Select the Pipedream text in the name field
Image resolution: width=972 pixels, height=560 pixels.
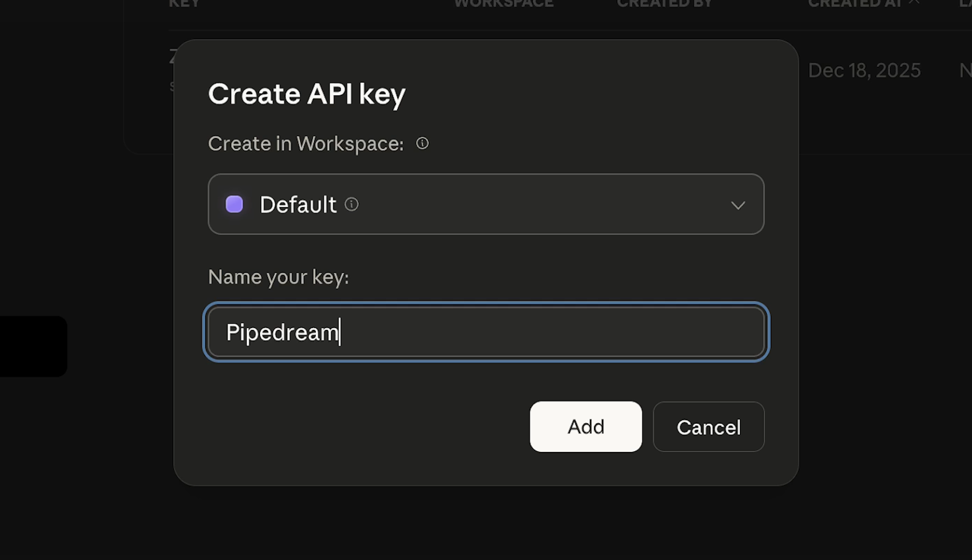282,332
